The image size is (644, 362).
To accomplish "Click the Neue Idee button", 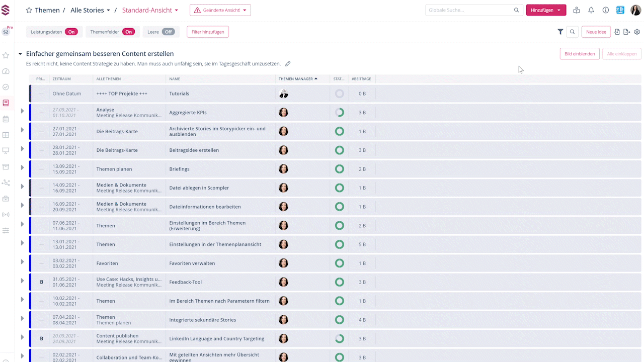I will [x=596, y=32].
